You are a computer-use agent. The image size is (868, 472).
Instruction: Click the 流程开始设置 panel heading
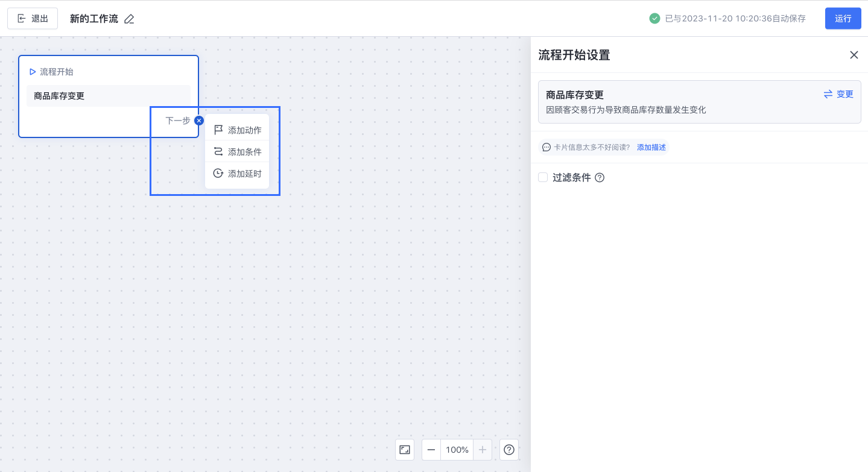pos(574,55)
